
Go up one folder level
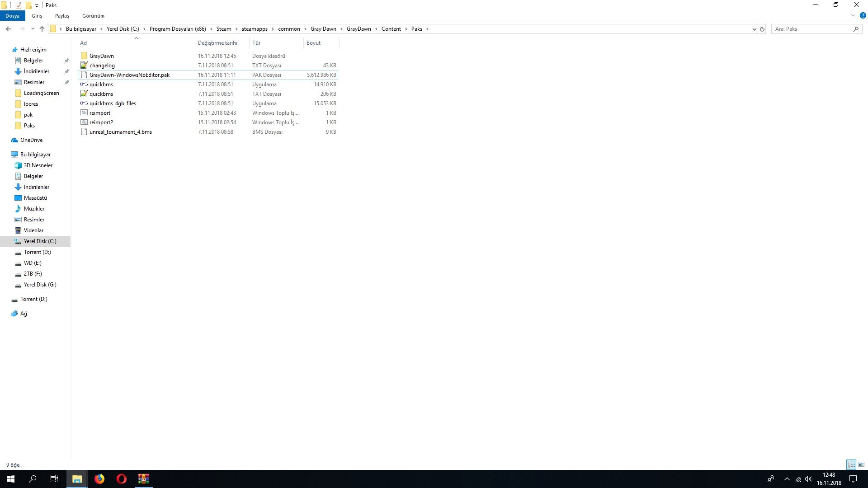[42, 29]
